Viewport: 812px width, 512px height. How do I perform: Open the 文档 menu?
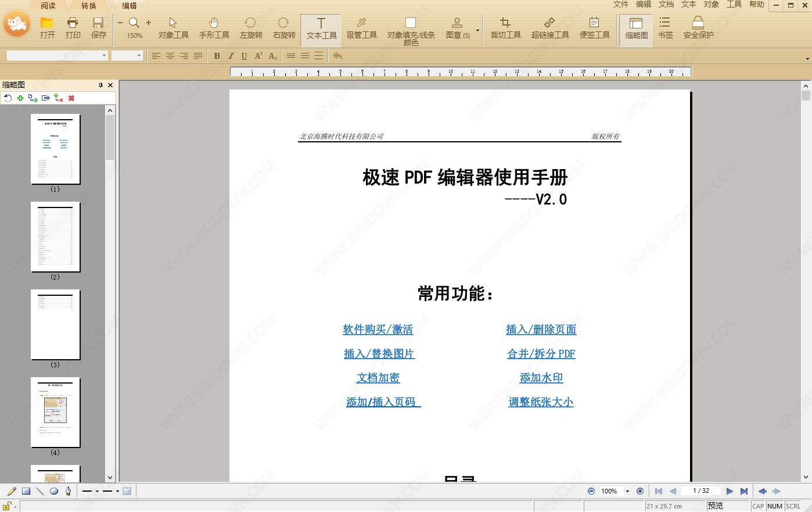(x=666, y=4)
